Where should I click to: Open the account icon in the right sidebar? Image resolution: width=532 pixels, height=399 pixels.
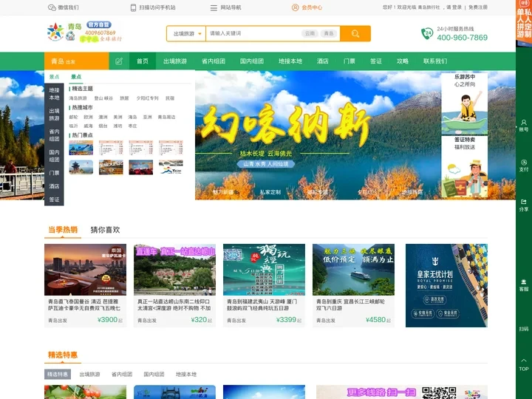[x=524, y=125]
